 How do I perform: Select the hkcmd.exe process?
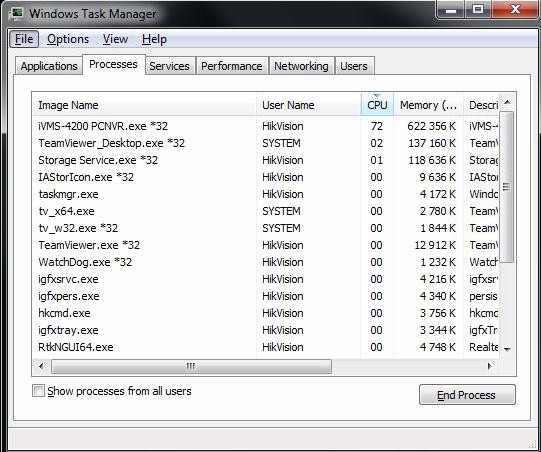(266, 313)
